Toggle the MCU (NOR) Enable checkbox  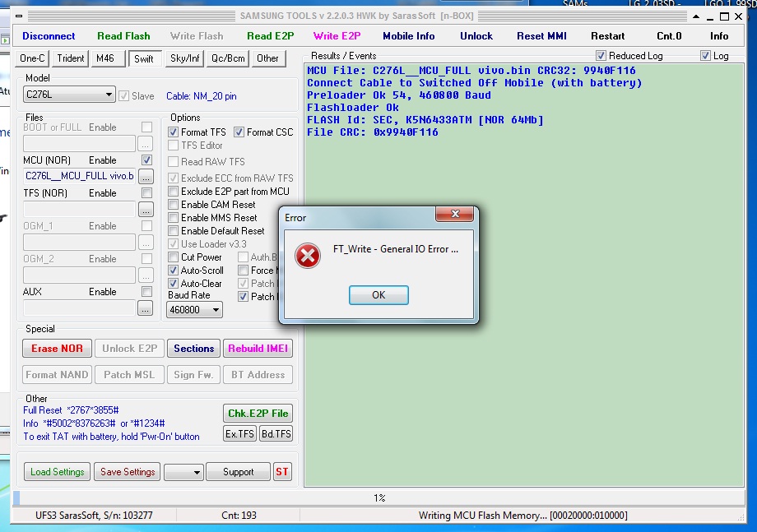tap(146, 160)
